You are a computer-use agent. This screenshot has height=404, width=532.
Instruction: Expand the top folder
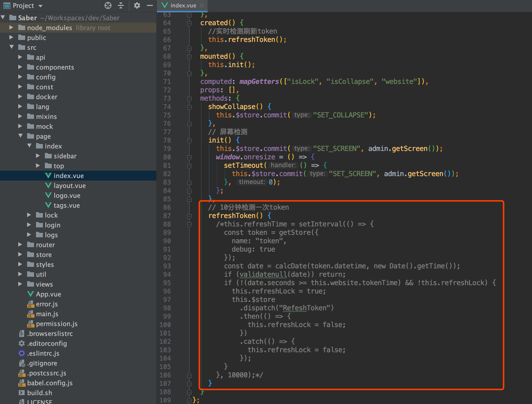38,166
